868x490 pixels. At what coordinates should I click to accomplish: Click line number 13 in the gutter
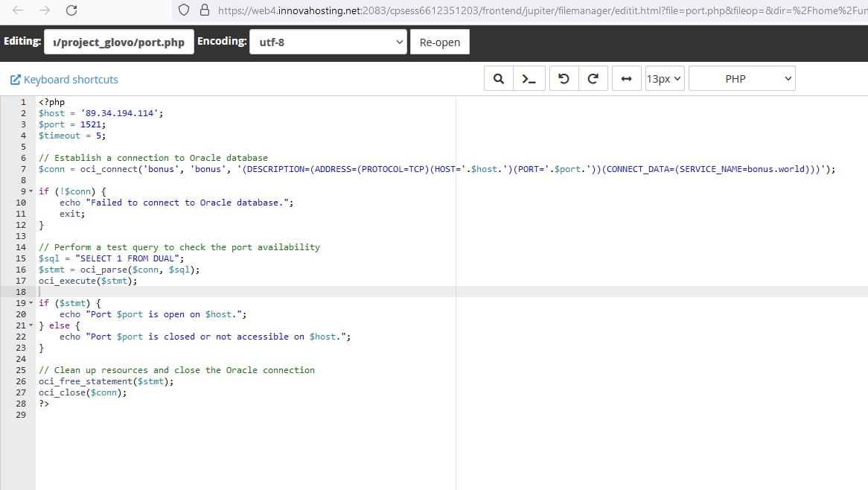(21, 236)
